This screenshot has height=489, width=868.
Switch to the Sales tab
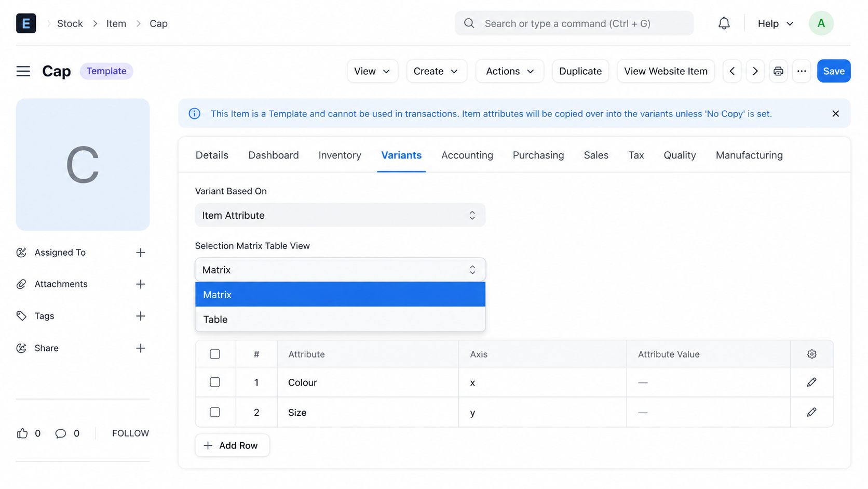pos(596,155)
